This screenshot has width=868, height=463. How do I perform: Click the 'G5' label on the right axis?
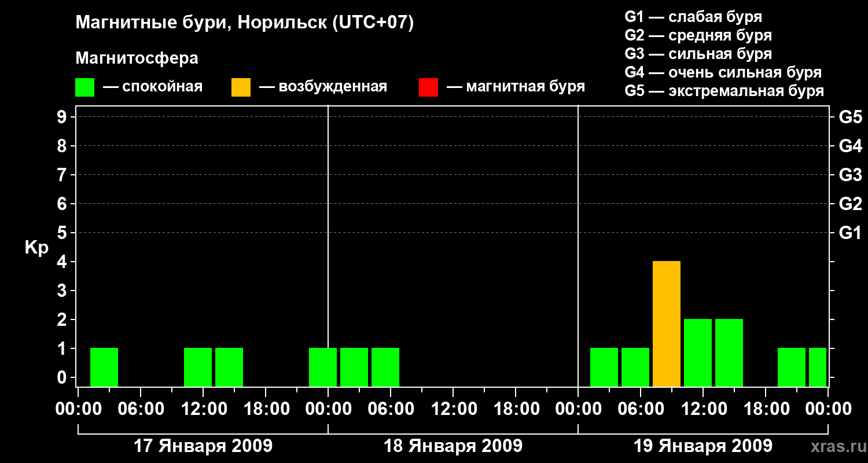850,117
